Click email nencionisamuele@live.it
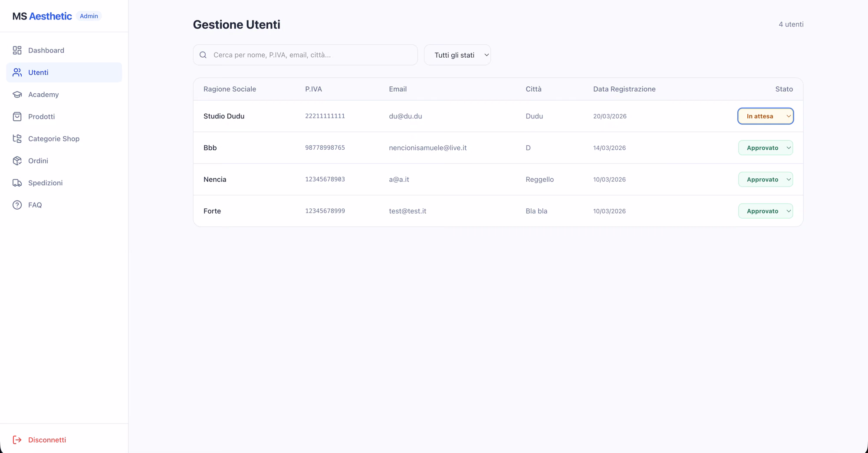The image size is (868, 453). tap(428, 148)
